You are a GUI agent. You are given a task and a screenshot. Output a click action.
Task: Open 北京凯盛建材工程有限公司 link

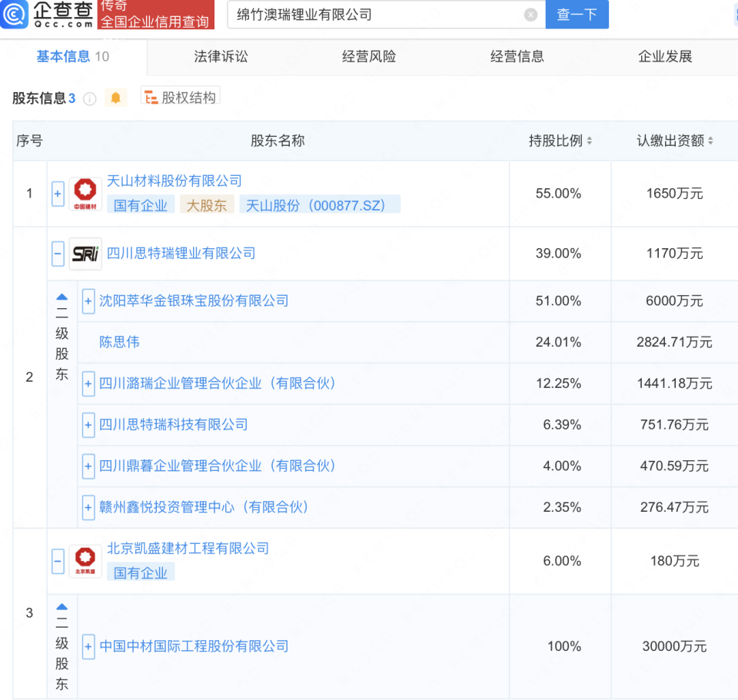tap(188, 548)
